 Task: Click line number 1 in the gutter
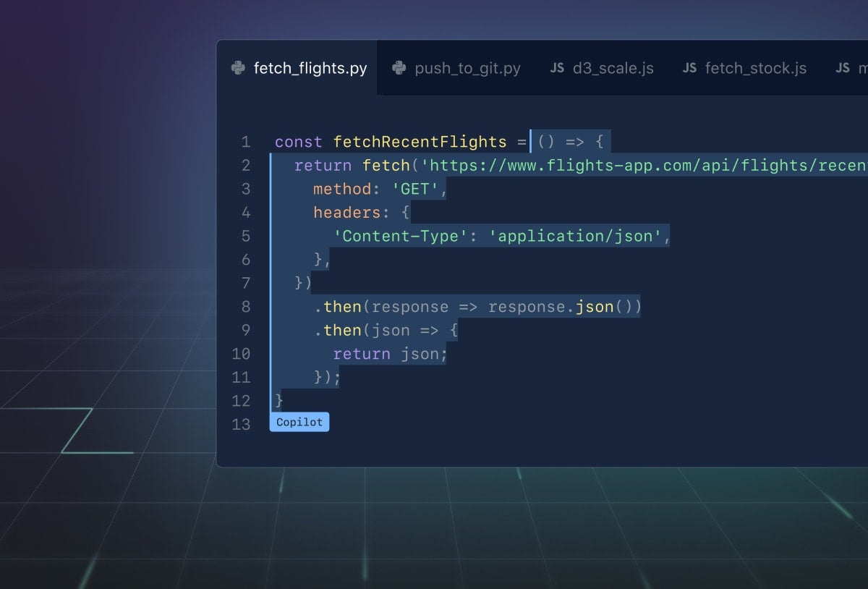(x=246, y=143)
